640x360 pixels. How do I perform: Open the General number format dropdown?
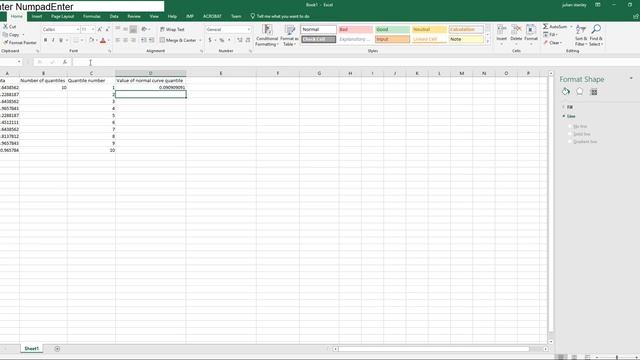click(x=249, y=29)
